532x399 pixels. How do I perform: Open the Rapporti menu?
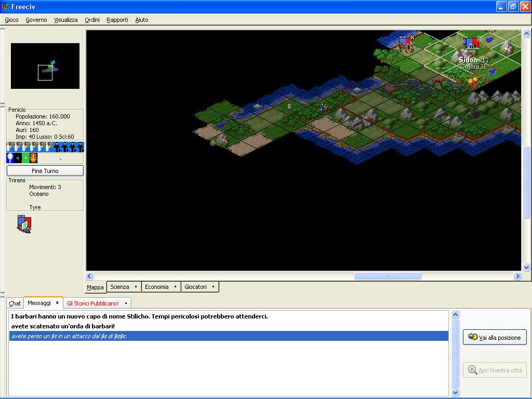(117, 20)
